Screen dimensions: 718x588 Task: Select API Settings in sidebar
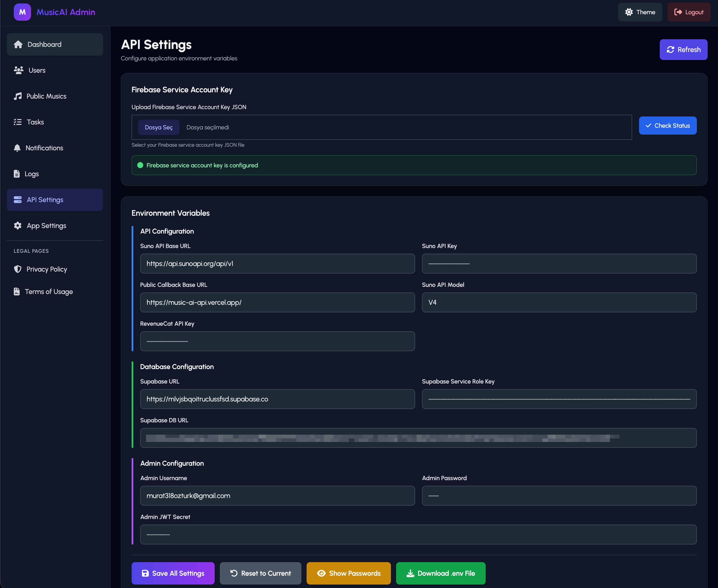coord(55,200)
